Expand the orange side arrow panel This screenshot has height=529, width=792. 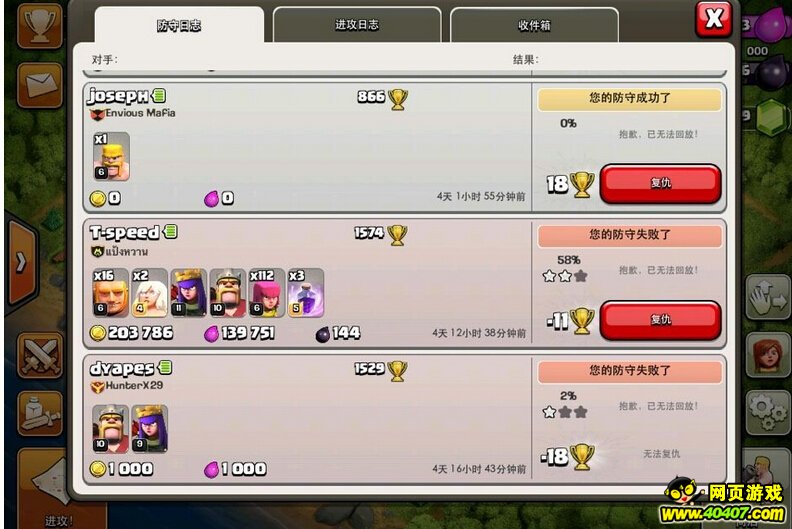click(x=22, y=262)
